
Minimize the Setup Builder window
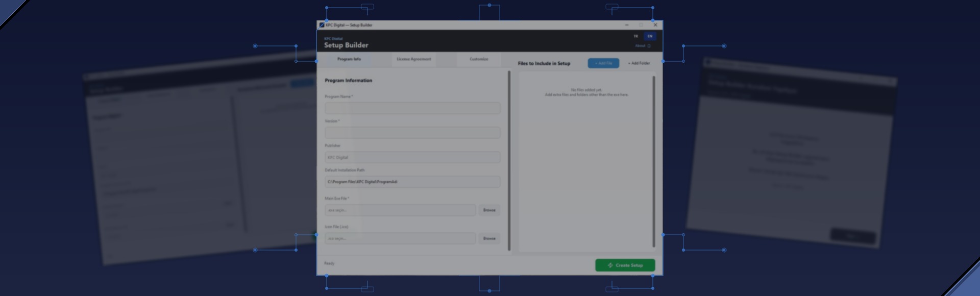[627, 25]
